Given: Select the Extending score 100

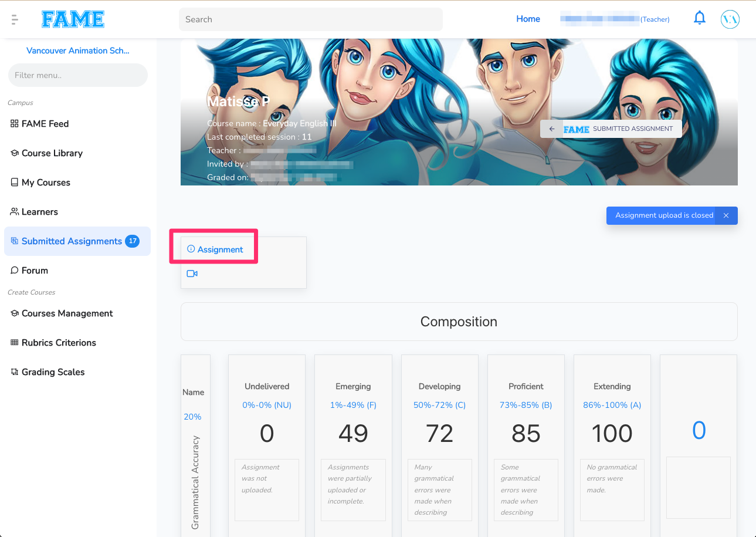Looking at the screenshot, I should coord(612,434).
